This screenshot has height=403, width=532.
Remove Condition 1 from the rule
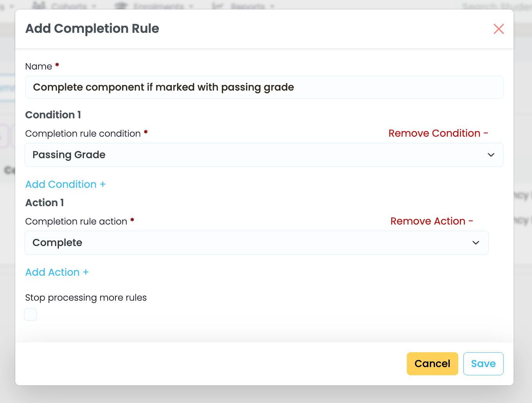point(438,133)
